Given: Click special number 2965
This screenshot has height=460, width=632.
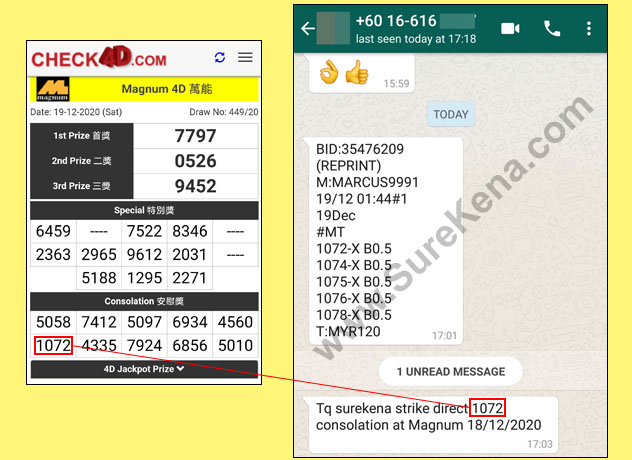Looking at the screenshot, I should 99,255.
